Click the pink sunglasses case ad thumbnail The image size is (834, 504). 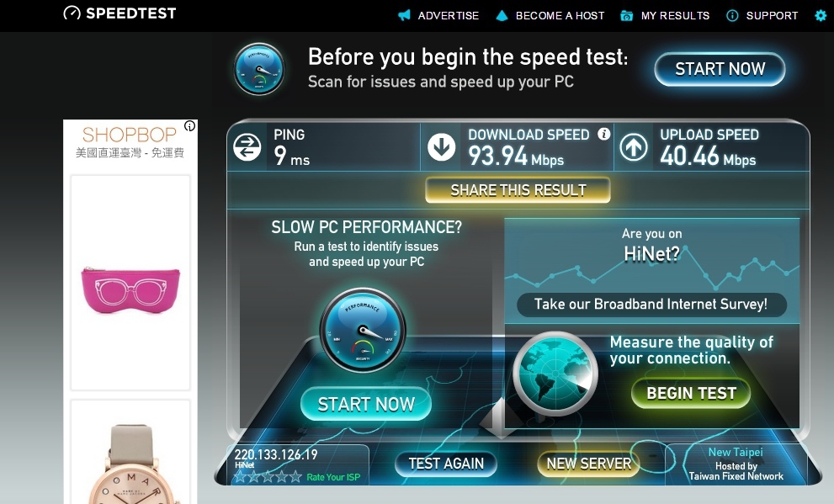click(130, 290)
